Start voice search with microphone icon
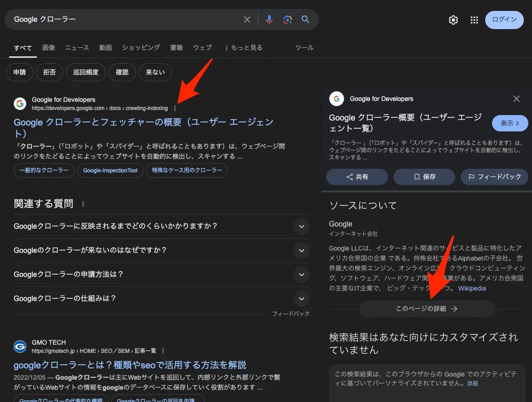Image resolution: width=532 pixels, height=402 pixels. pyautogui.click(x=269, y=20)
